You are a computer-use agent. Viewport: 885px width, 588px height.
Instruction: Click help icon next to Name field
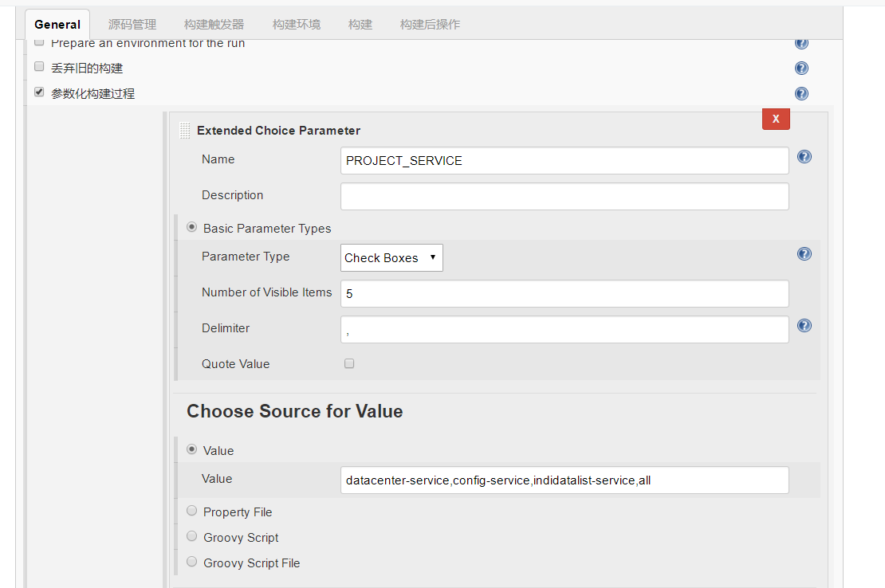(804, 157)
